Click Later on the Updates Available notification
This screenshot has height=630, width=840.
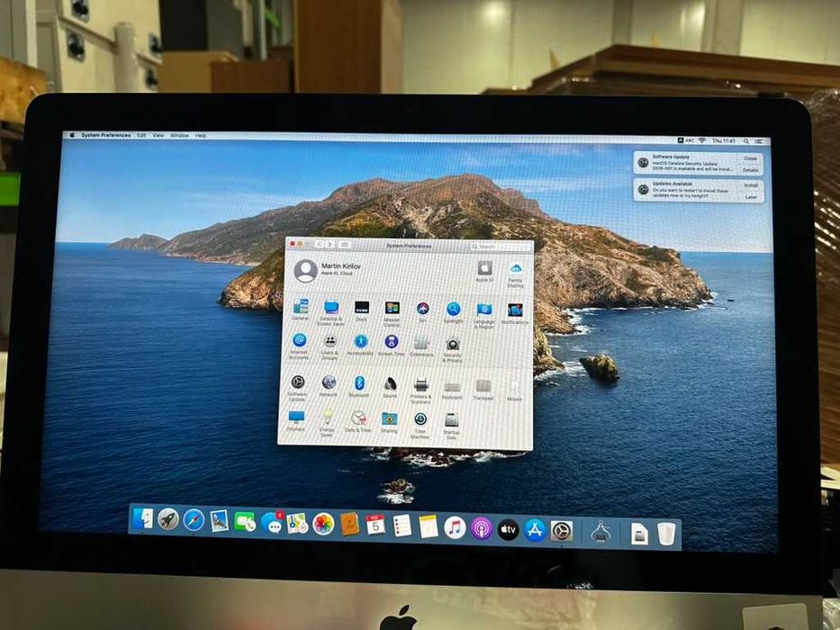[751, 197]
